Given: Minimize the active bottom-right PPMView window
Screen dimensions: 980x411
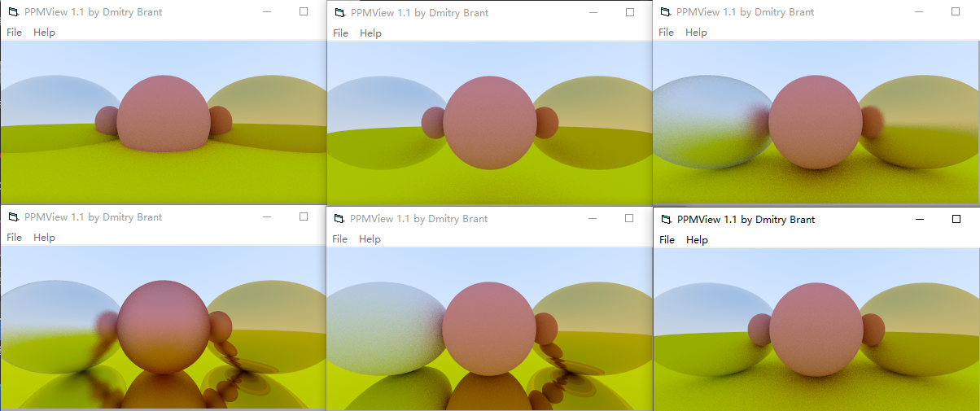Looking at the screenshot, I should pyautogui.click(x=920, y=219).
